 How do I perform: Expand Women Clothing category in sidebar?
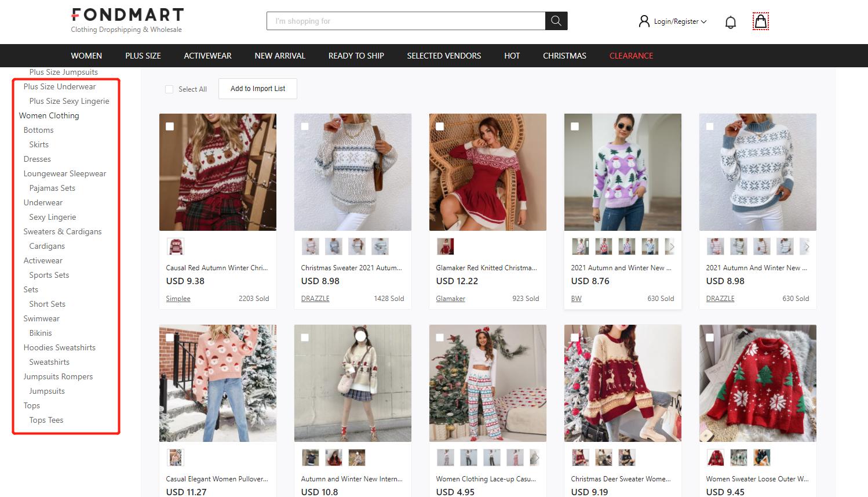49,115
